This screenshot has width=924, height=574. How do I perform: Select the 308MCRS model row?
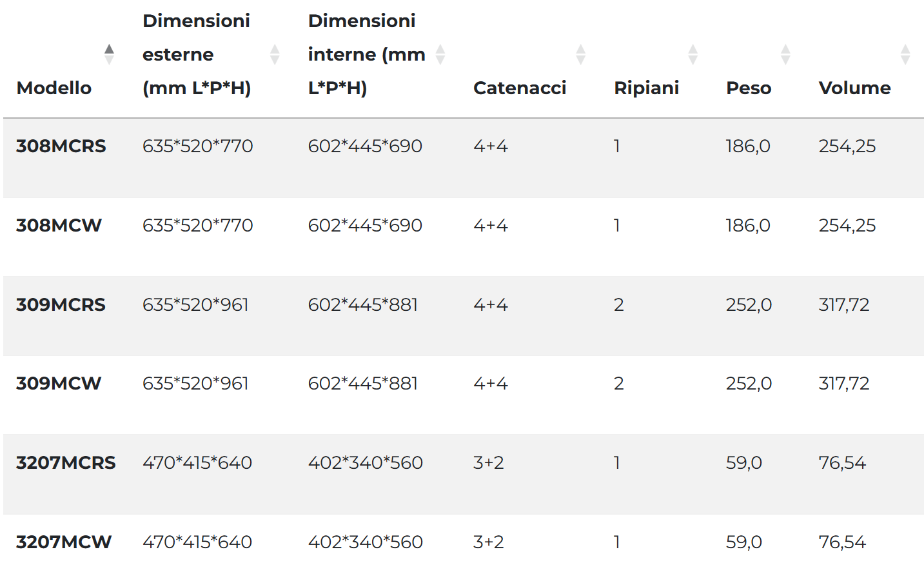click(464, 158)
